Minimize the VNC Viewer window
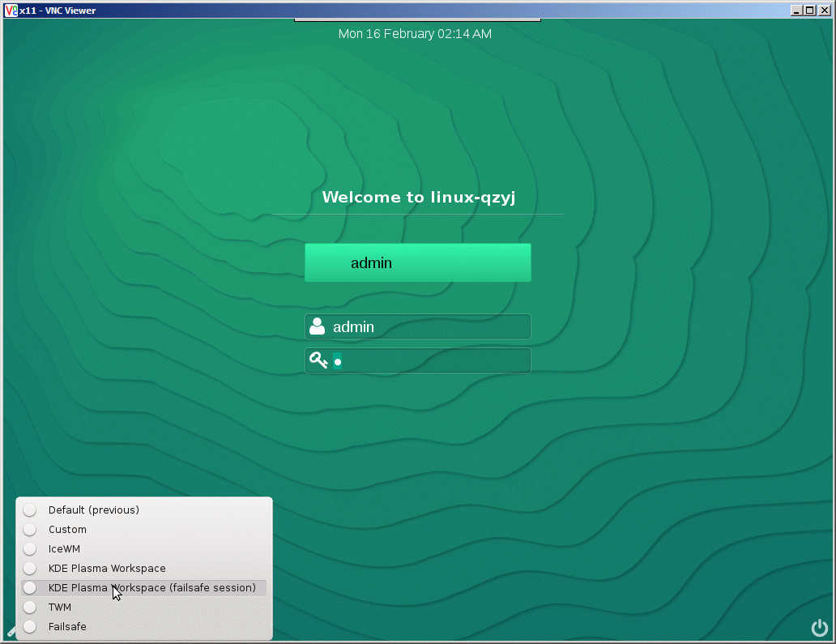This screenshot has width=836, height=644. pos(796,11)
